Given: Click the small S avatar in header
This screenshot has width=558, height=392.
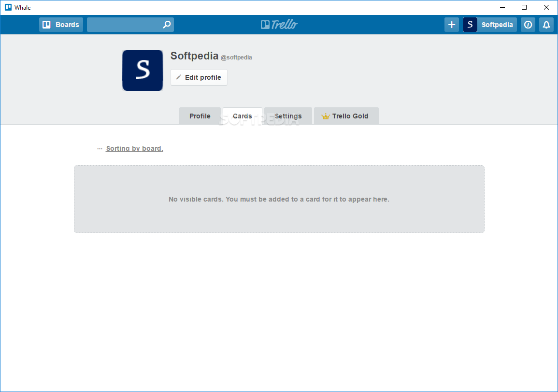Looking at the screenshot, I should pos(470,25).
